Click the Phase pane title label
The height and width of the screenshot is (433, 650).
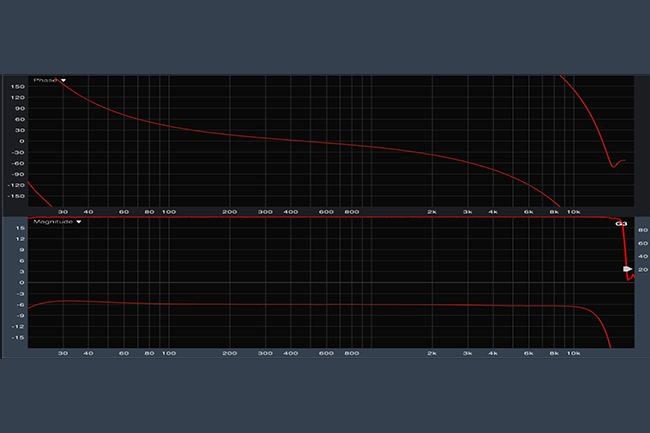pos(45,80)
